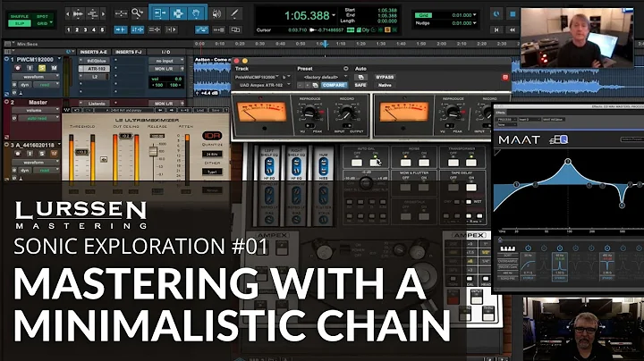This screenshot has height=361, width=644.
Task: Select the Grabber hand tool
Action: pyautogui.click(x=196, y=13)
